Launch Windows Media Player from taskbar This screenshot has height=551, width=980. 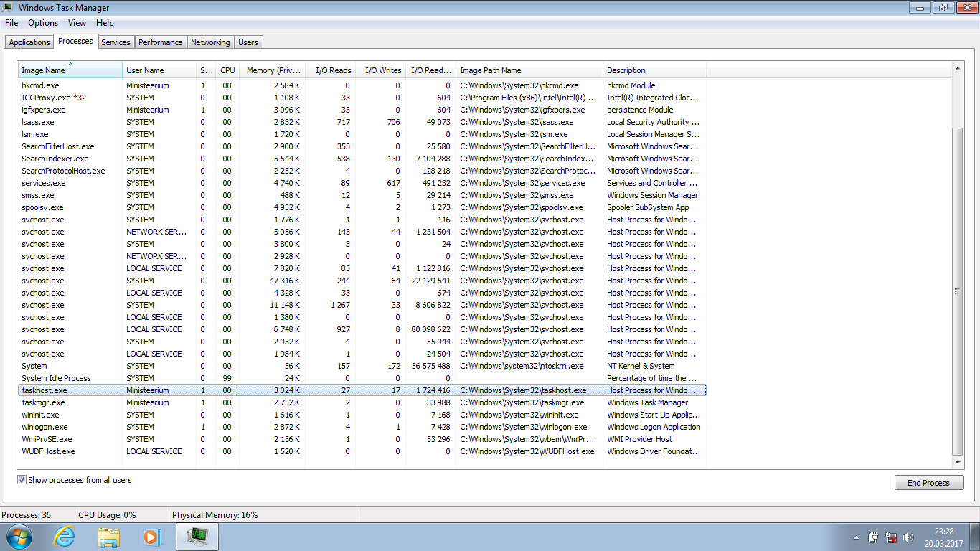click(151, 537)
